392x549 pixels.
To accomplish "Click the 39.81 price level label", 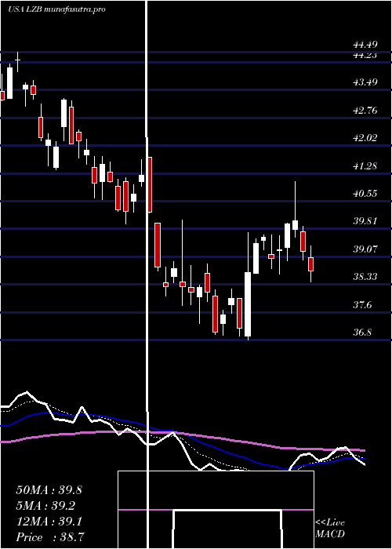I will (x=365, y=221).
